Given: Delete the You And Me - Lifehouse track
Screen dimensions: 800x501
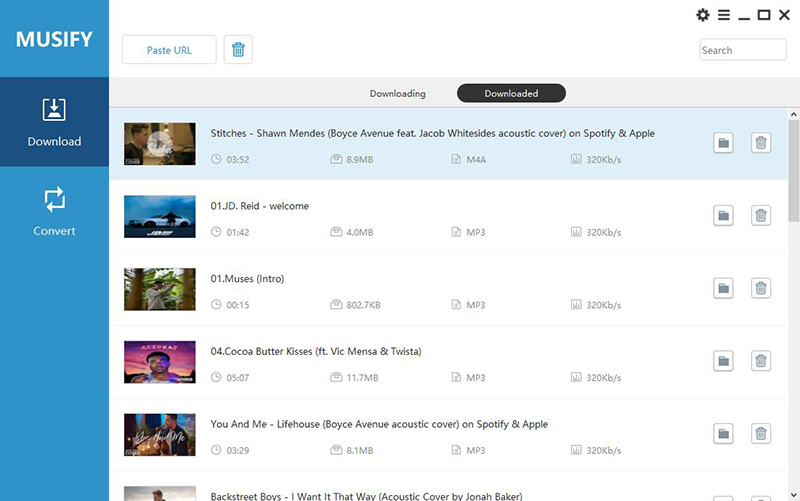Looking at the screenshot, I should coord(761,434).
